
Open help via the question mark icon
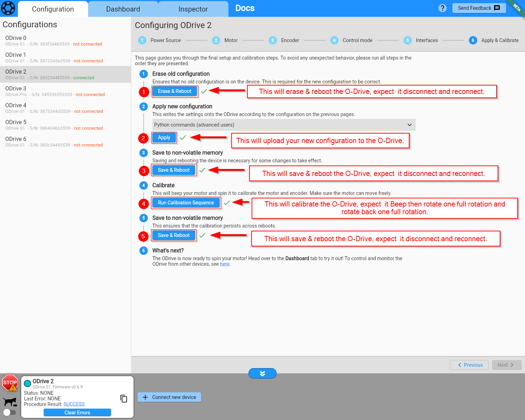[443, 8]
